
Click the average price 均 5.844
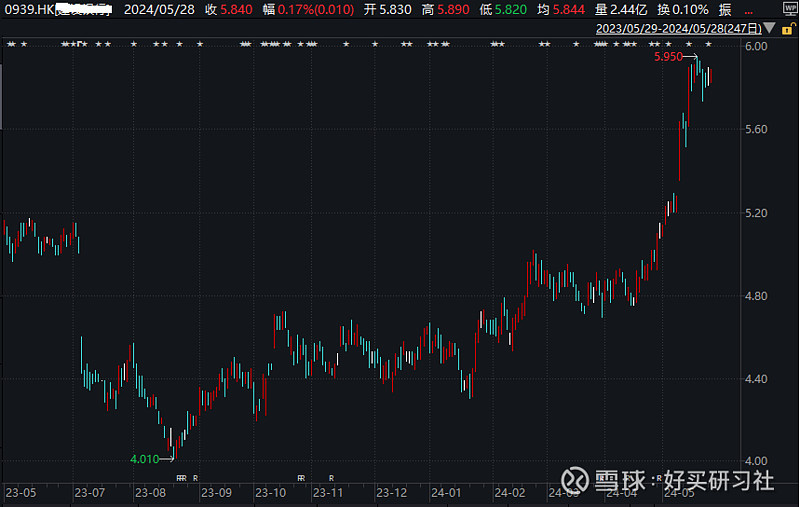pos(561,9)
